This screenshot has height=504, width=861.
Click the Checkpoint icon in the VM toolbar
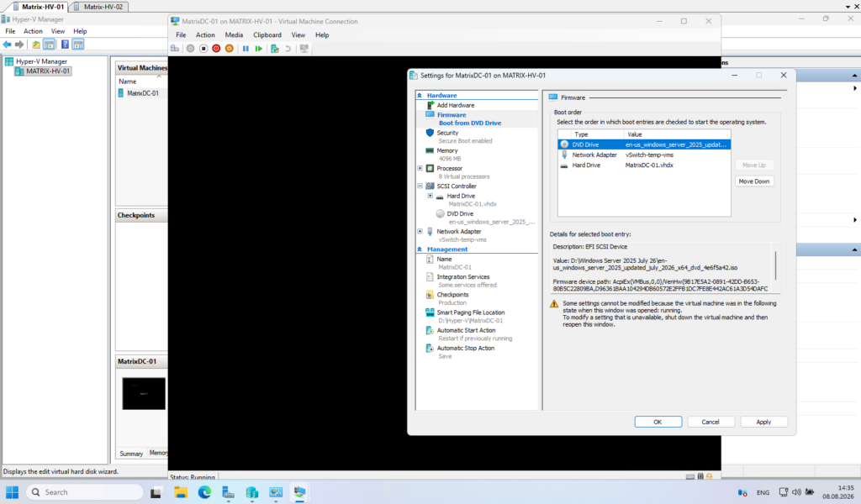tap(275, 49)
